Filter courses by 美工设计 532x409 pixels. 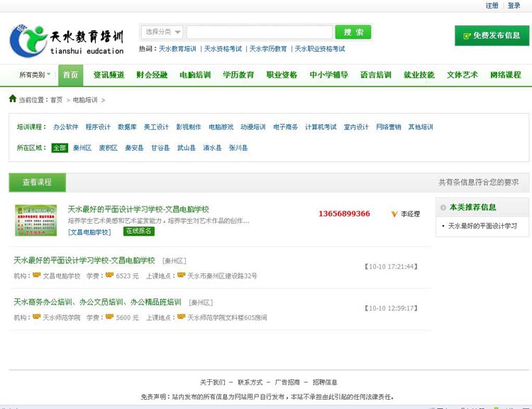tap(156, 127)
